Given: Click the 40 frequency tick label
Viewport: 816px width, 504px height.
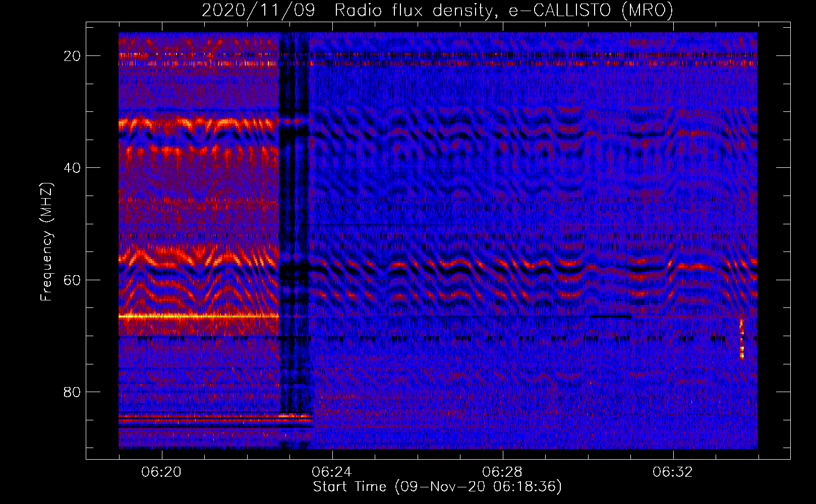Looking at the screenshot, I should pos(72,168).
